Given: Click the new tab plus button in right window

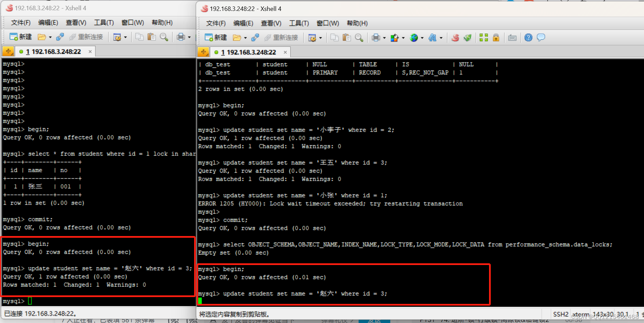Looking at the screenshot, I should pyautogui.click(x=203, y=52).
